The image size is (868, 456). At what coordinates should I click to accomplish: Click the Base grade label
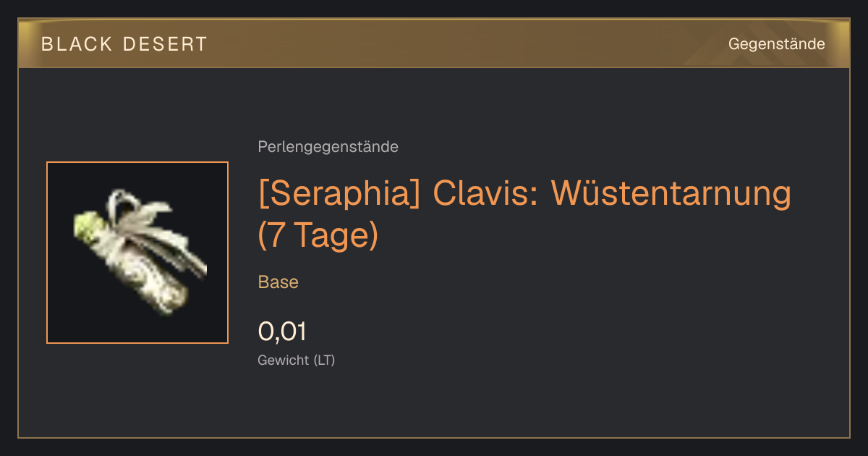(278, 282)
